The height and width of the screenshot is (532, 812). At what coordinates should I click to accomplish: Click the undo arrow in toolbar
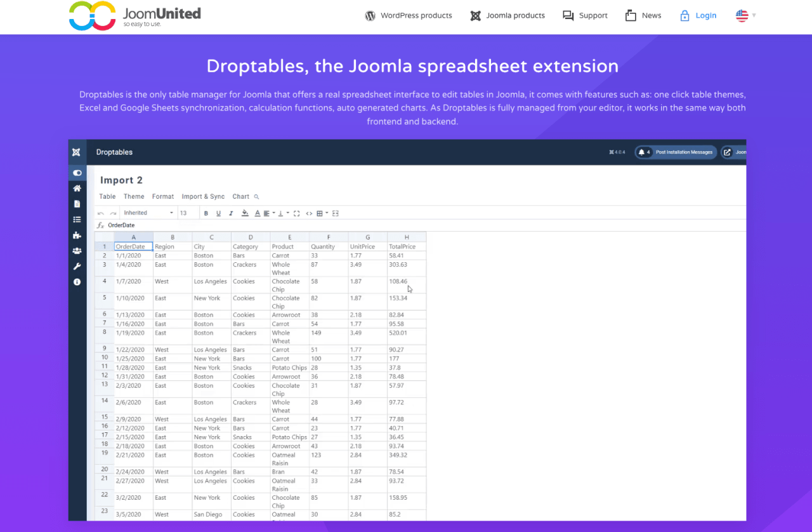[101, 213]
